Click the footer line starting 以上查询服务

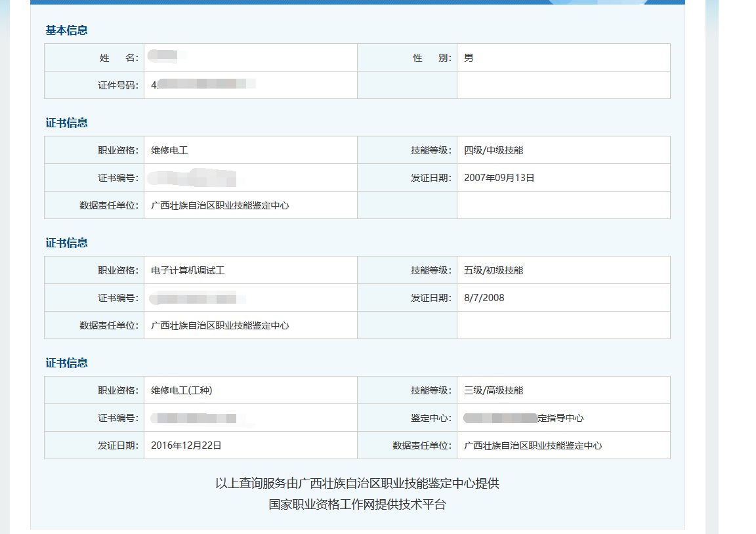pyautogui.click(x=357, y=483)
